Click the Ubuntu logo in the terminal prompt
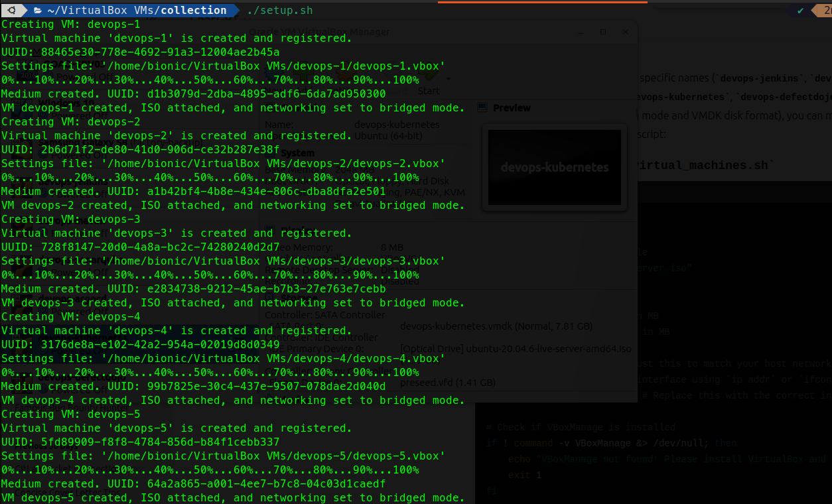The height and width of the screenshot is (504, 832). tap(11, 11)
